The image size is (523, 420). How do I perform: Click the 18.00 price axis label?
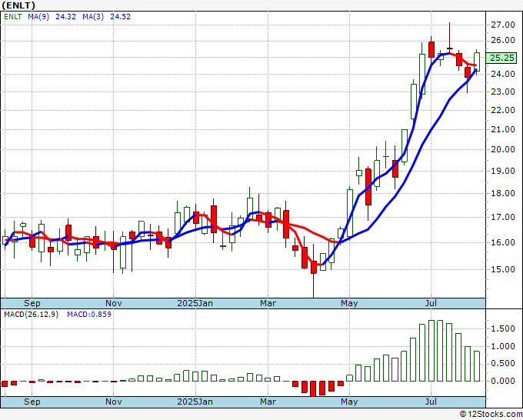point(503,193)
